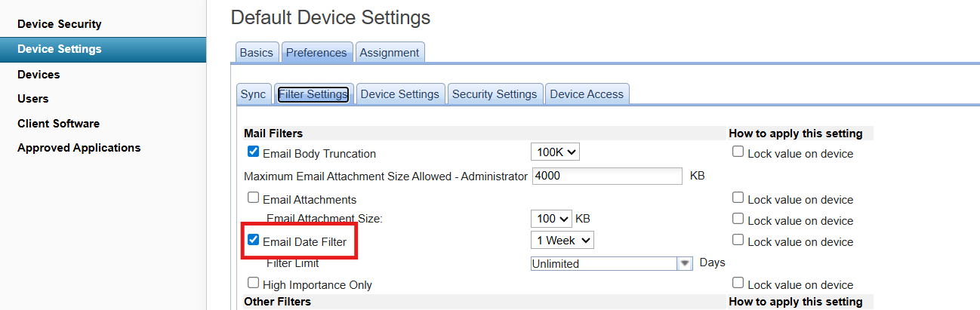Open Device Security in the sidebar
980x310 pixels.
pyautogui.click(x=59, y=24)
